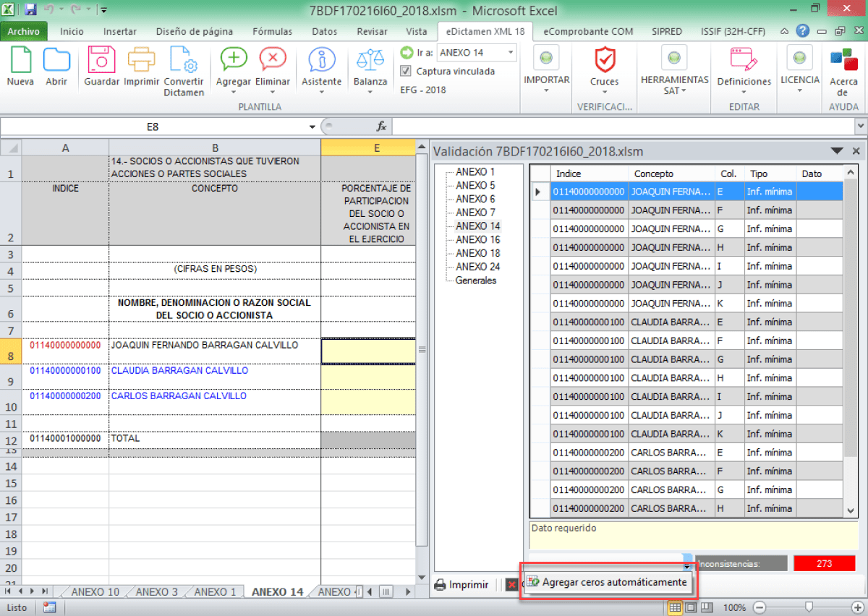
Task: Open the Validación pane options arrow
Action: (837, 151)
